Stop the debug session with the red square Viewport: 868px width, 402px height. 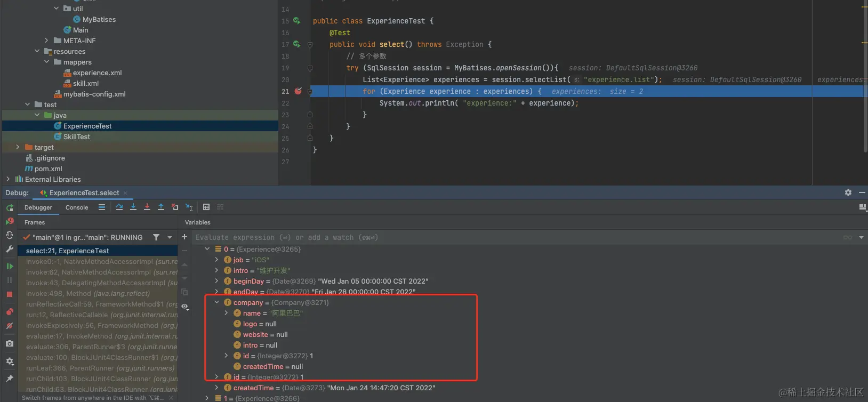10,294
